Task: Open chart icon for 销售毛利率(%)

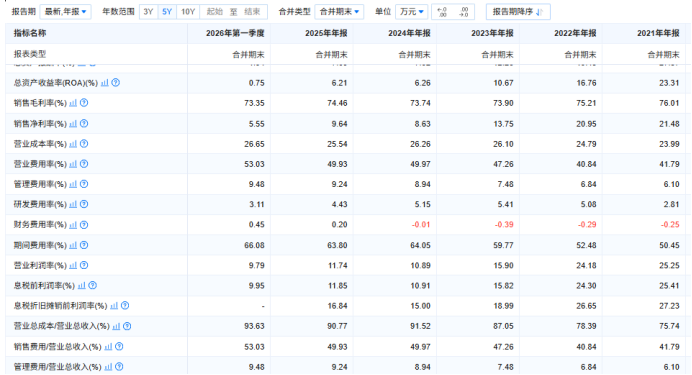Action: click(x=73, y=103)
